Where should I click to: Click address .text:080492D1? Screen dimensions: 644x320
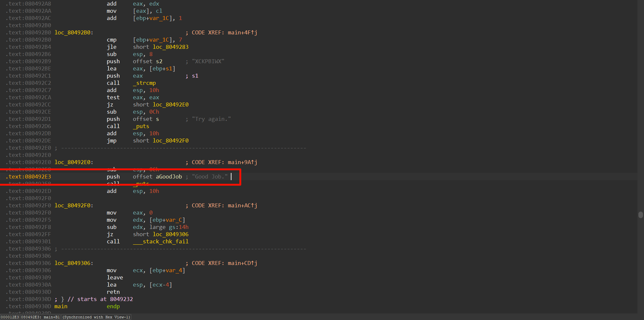click(28, 119)
